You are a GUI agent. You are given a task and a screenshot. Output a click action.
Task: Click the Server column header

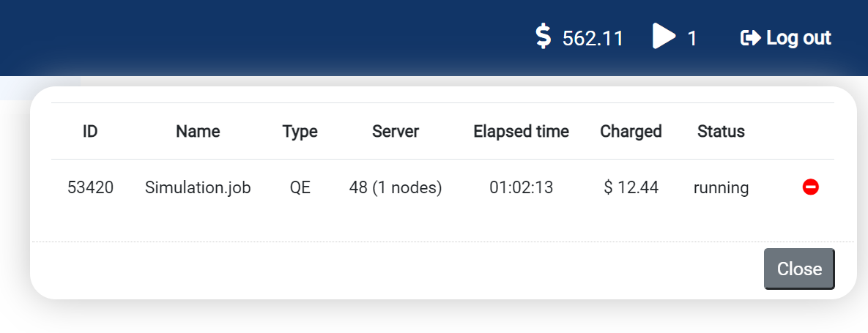pos(396,132)
